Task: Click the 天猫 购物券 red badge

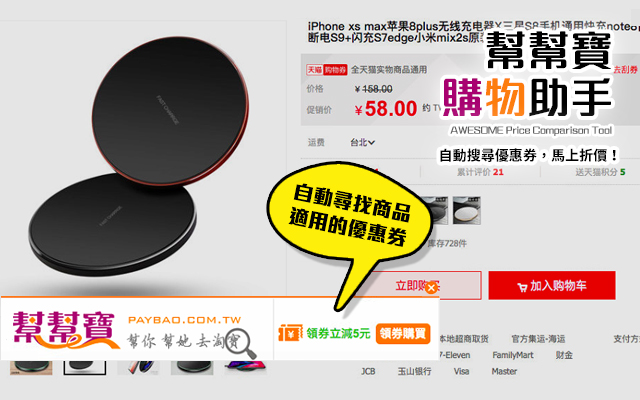Action: [327, 70]
